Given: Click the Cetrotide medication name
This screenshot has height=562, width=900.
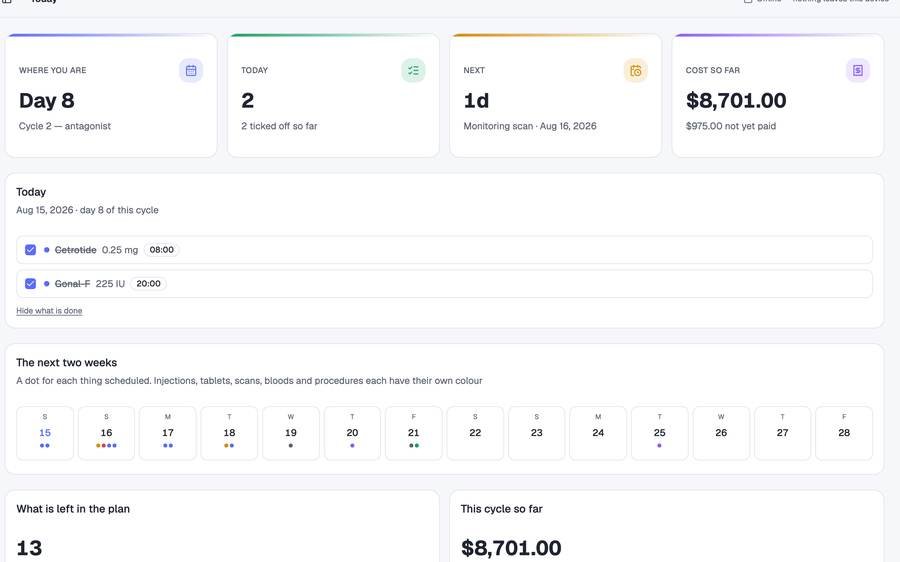Looking at the screenshot, I should click(75, 250).
